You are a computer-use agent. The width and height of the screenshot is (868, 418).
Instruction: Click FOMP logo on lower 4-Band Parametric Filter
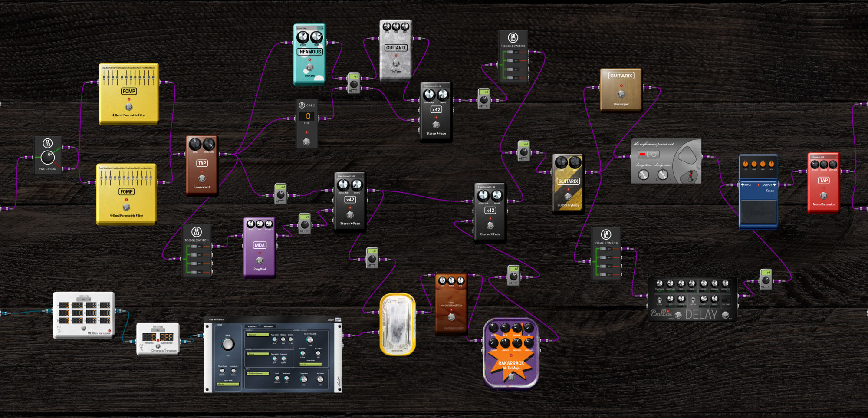click(126, 191)
